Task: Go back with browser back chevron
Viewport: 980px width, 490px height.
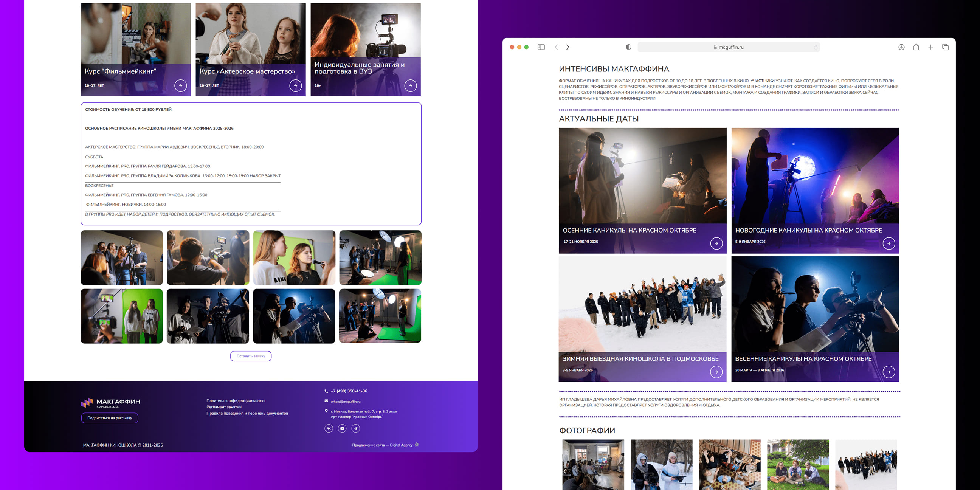Action: [556, 47]
